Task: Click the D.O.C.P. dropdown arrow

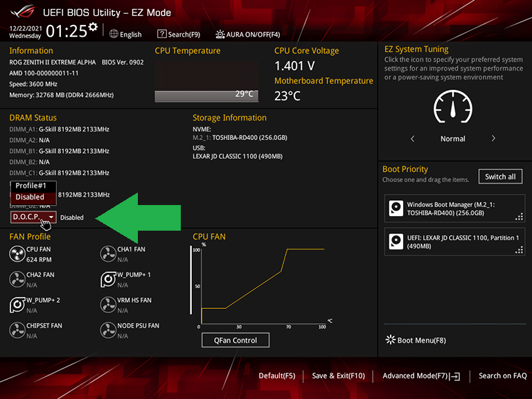Action: (51, 217)
